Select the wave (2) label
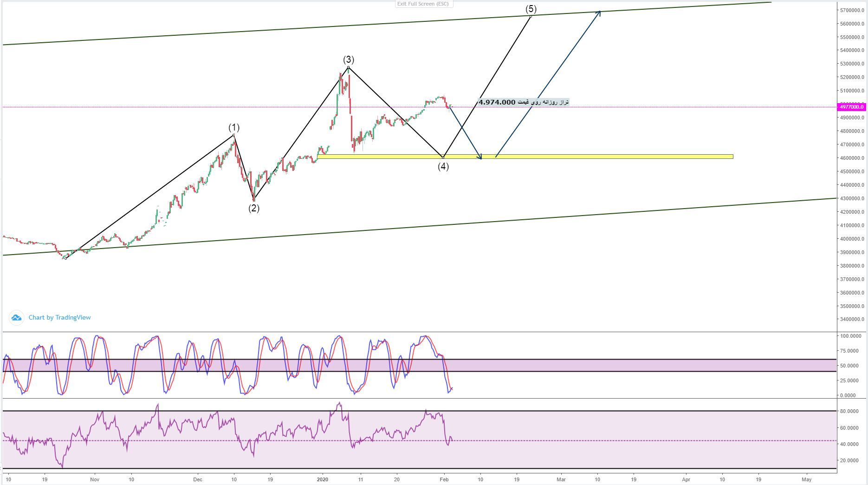This screenshot has width=868, height=485. pyautogui.click(x=253, y=208)
